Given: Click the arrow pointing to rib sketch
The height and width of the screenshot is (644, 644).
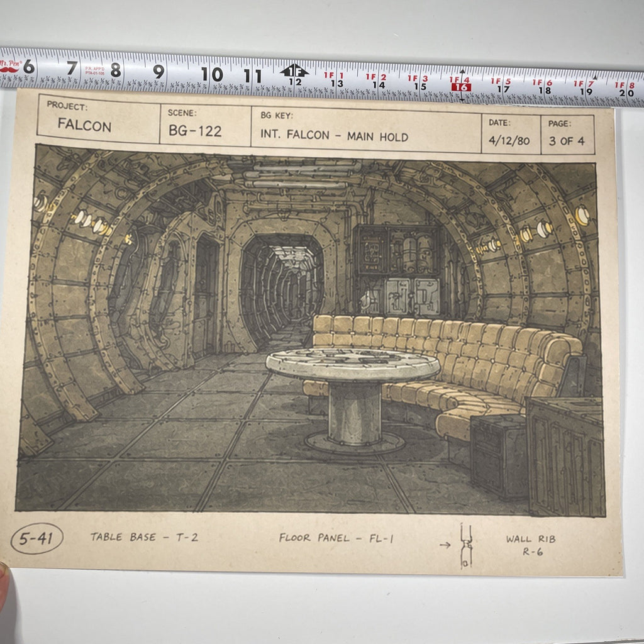Looking at the screenshot, I should (x=445, y=545).
